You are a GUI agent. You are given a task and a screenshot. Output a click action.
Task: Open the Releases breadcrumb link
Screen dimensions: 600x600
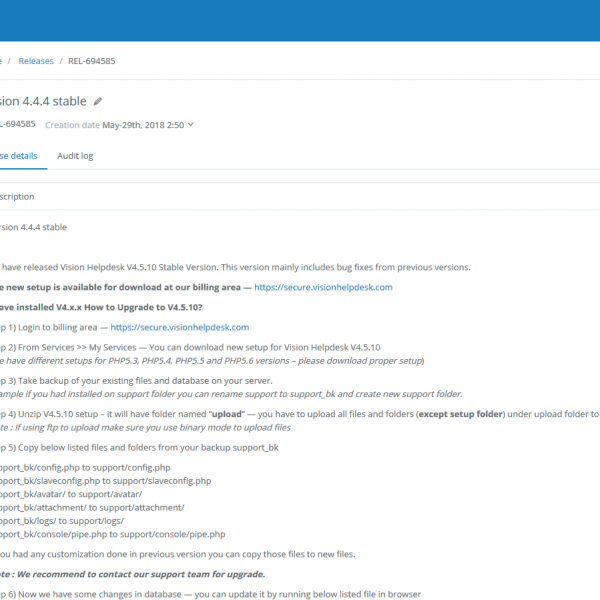tap(36, 61)
